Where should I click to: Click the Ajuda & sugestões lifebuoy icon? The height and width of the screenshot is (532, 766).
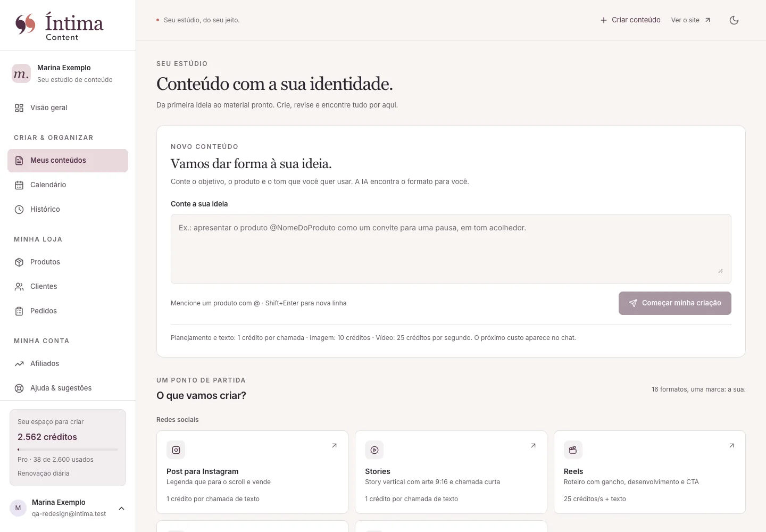coord(19,388)
